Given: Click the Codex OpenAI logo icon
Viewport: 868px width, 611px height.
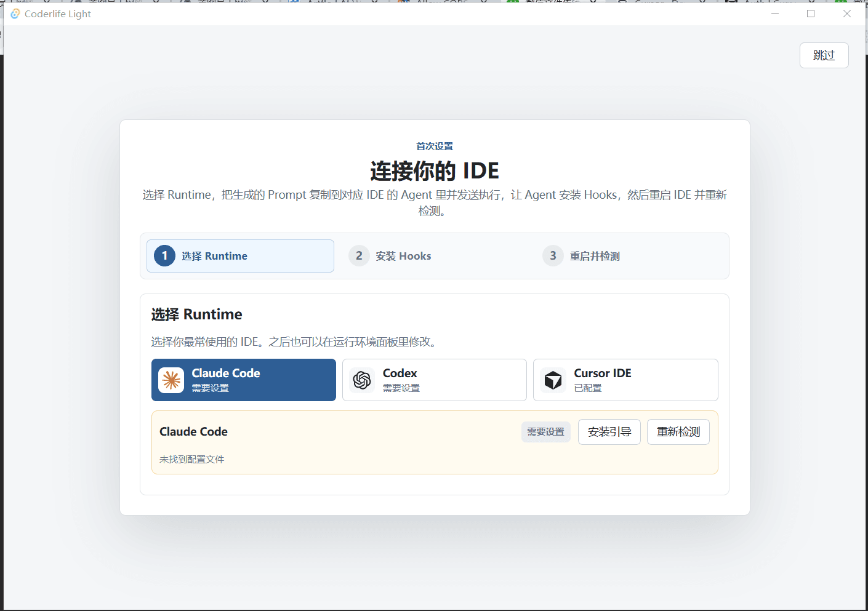Looking at the screenshot, I should [362, 380].
